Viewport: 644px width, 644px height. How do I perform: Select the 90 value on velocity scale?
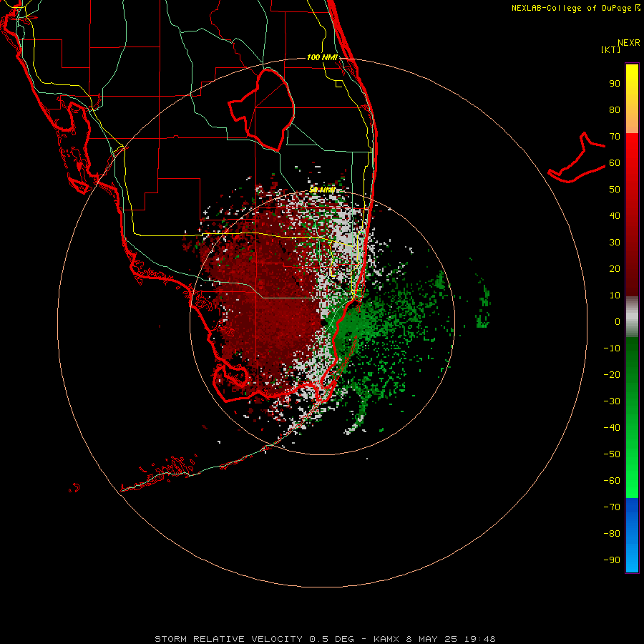(x=615, y=84)
